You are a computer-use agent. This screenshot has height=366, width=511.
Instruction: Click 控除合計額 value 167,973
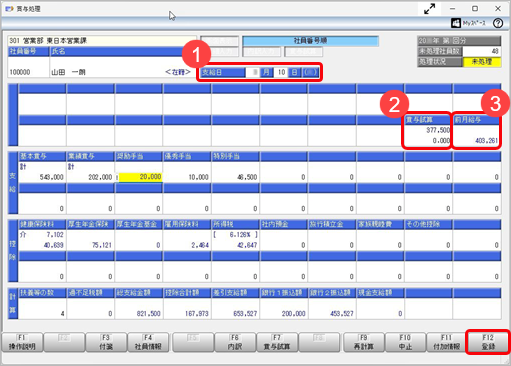click(x=197, y=314)
